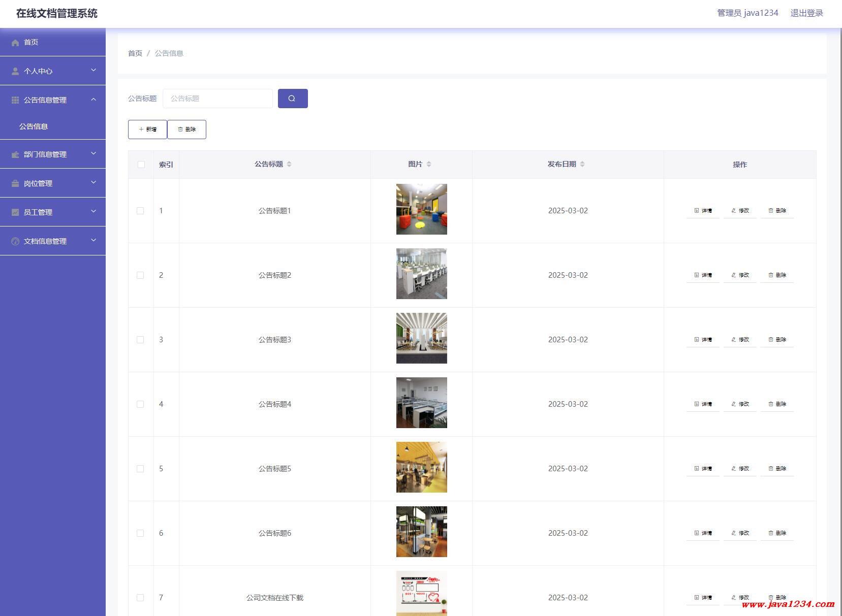Viewport: 842px width, 616px height.
Task: Check the box for 公司文档在线下载
Action: click(140, 598)
